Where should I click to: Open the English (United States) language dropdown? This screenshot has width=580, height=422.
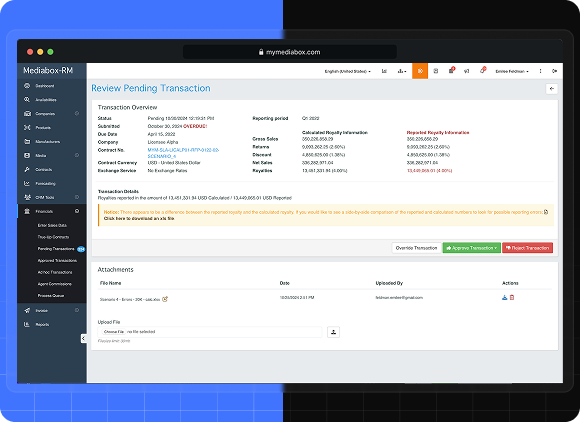347,71
